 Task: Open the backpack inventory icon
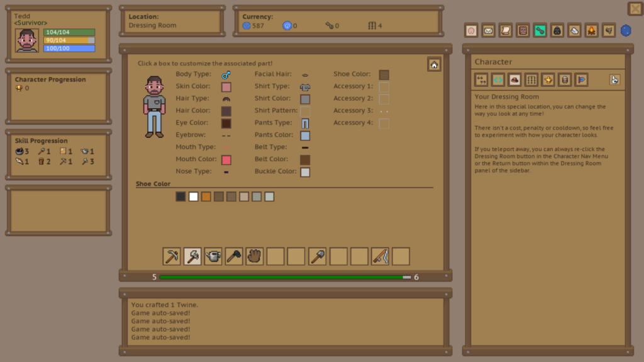coord(557,30)
